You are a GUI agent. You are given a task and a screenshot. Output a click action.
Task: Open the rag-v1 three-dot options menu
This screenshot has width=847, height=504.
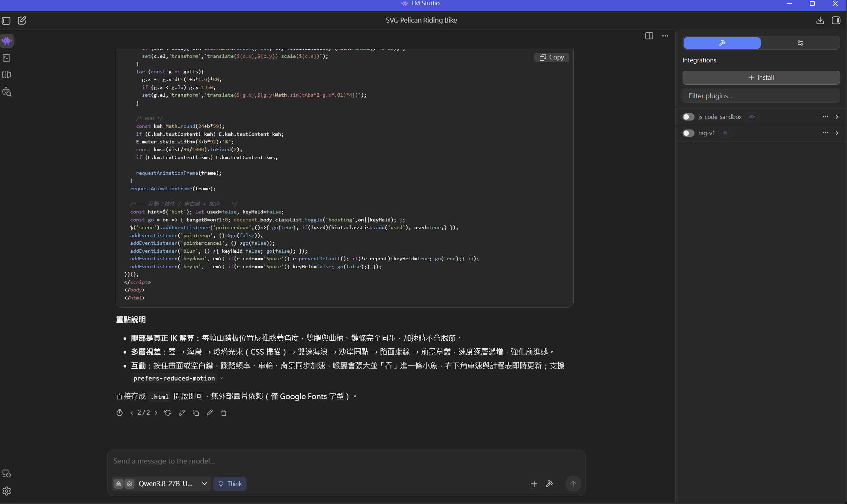point(825,133)
